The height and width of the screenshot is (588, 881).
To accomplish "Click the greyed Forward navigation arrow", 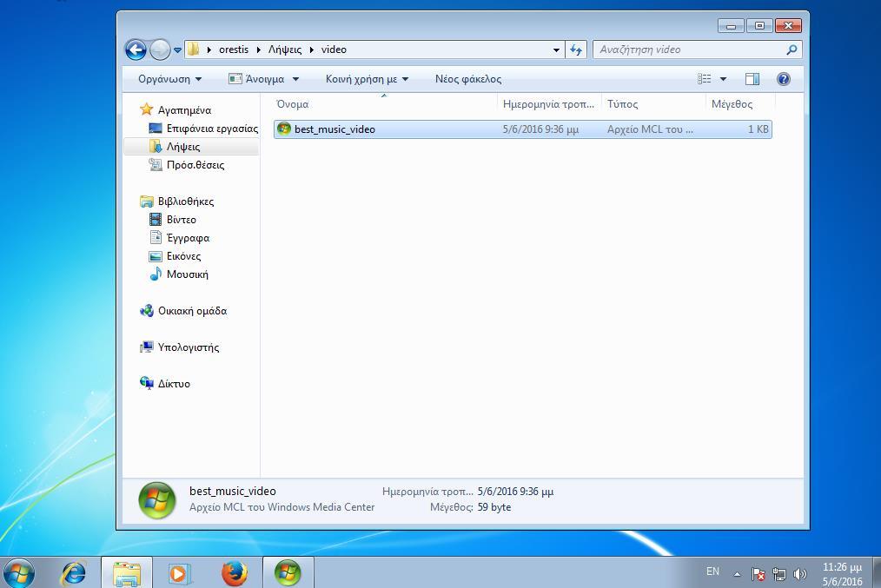I will [160, 50].
